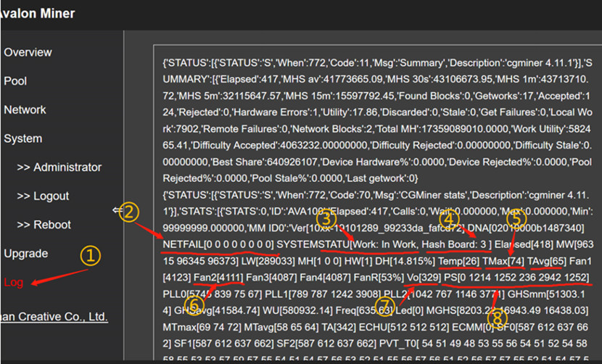
Task: Click the underlined NETFAIL log entry
Action: [218, 244]
